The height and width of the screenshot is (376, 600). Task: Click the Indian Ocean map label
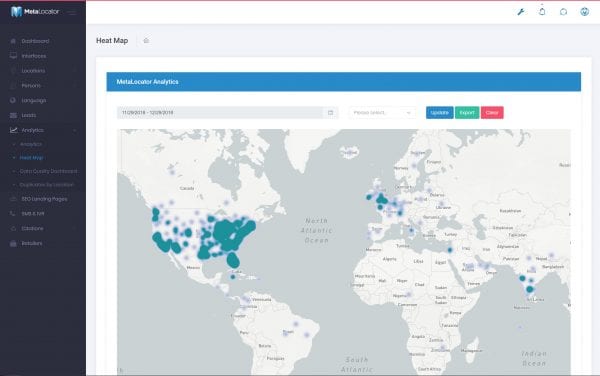pos(534,358)
